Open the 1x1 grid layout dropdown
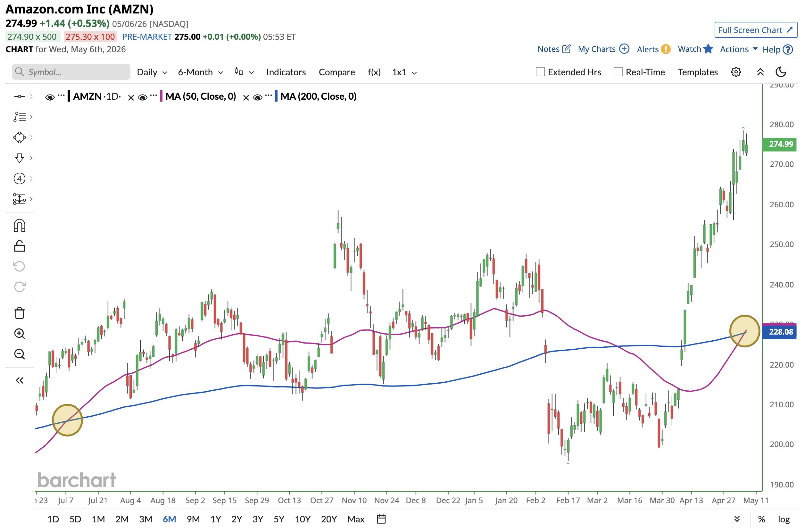805x532 pixels. tap(404, 72)
